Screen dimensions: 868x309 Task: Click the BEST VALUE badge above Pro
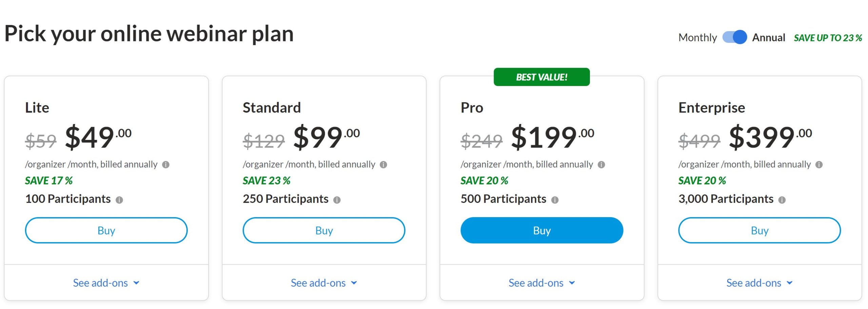click(x=541, y=76)
